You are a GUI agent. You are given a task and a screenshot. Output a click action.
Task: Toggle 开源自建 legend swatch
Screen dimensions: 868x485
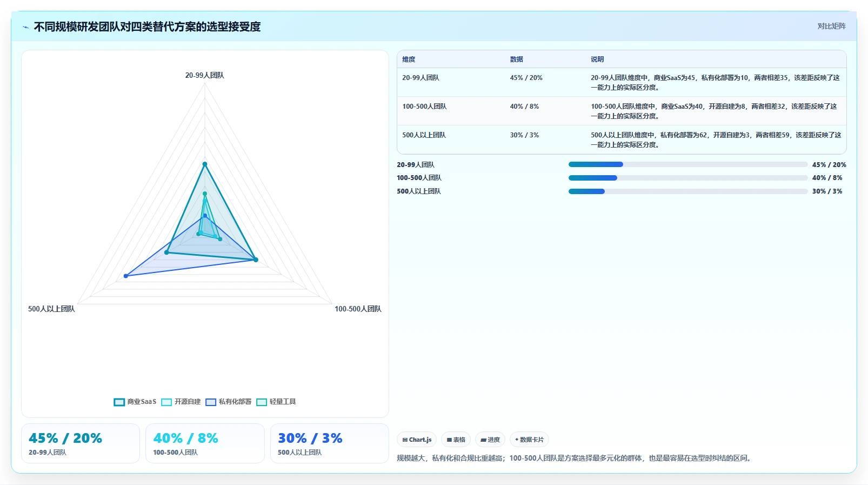(x=166, y=402)
